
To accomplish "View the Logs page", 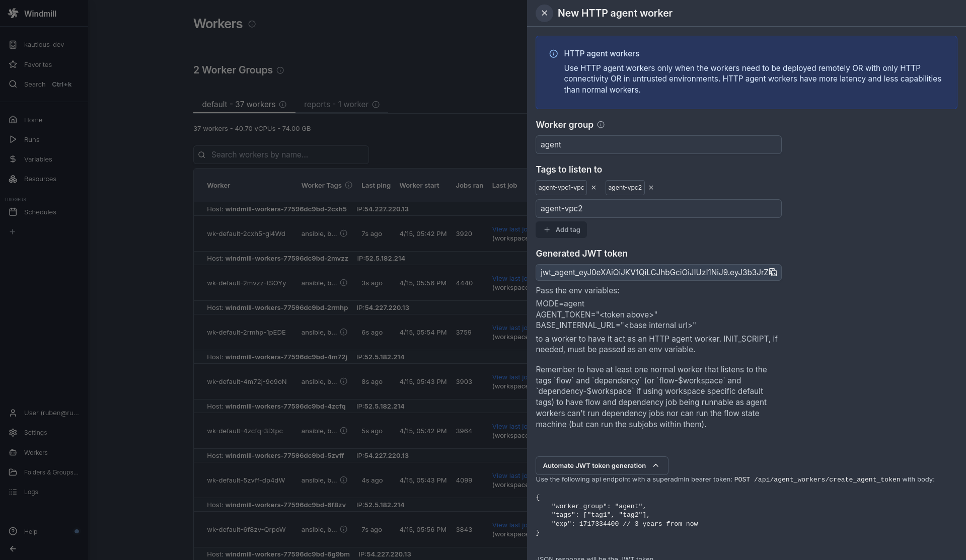I will 31,492.
